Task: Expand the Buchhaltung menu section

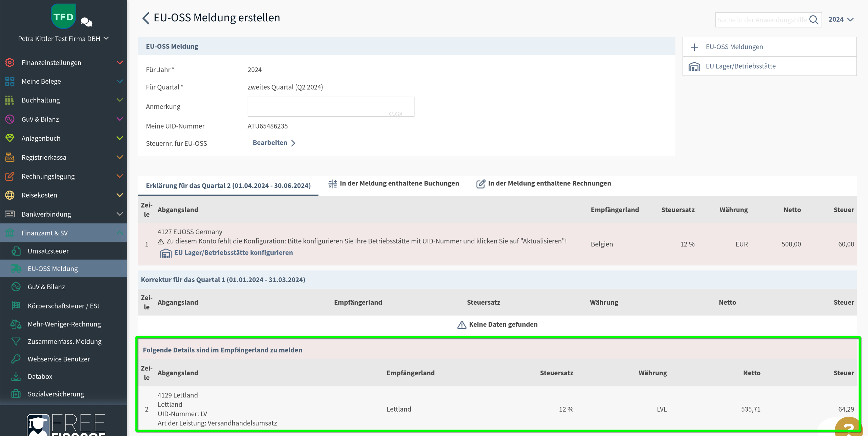Action: pos(119,100)
